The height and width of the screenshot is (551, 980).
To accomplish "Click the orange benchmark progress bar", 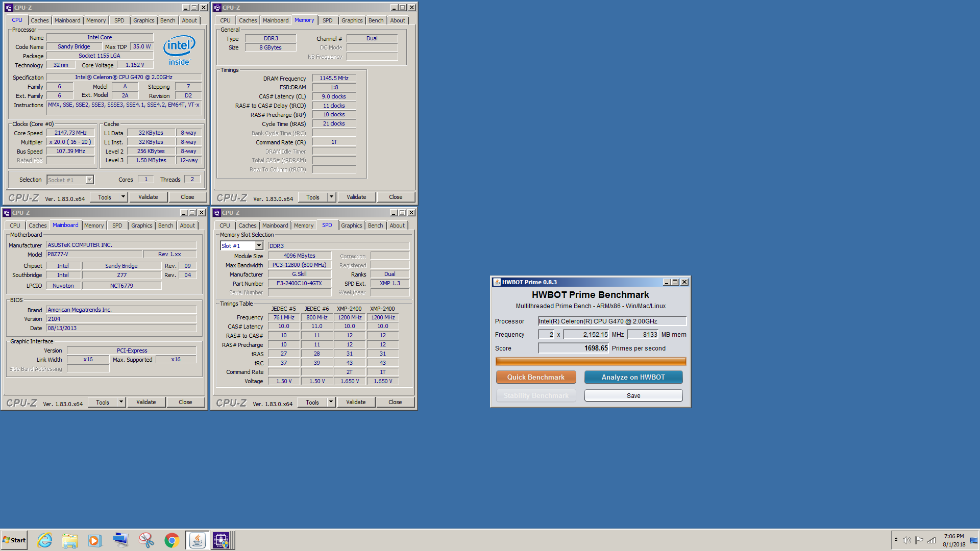I will (x=591, y=362).
